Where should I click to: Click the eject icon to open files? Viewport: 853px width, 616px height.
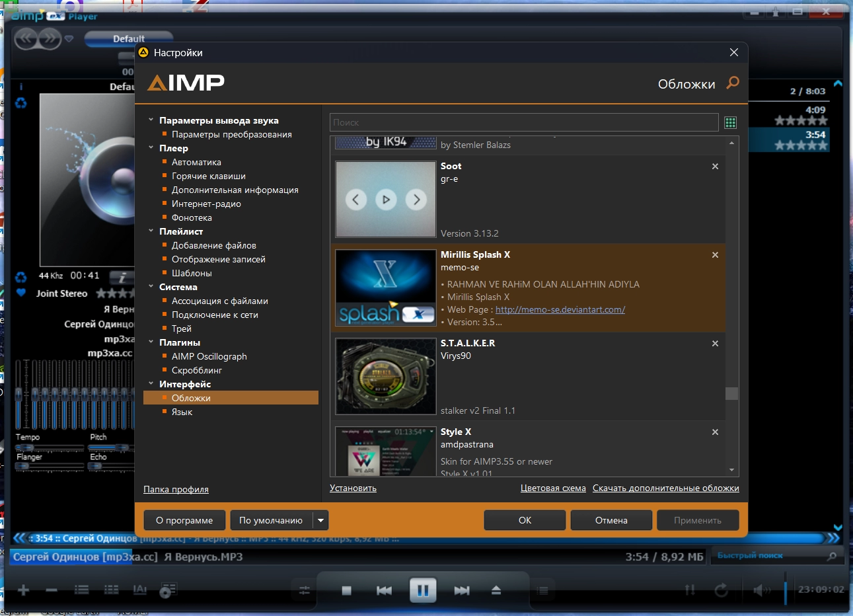pos(496,590)
